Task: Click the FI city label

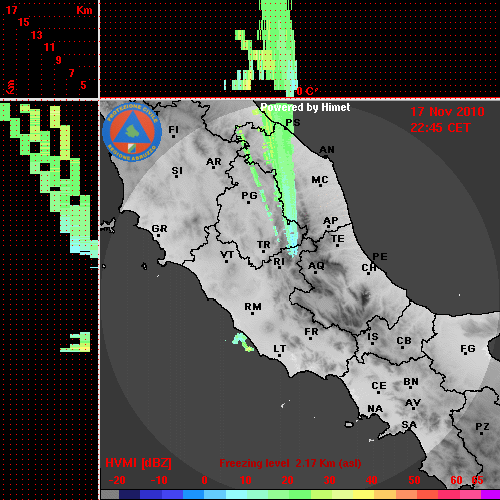Action: [x=173, y=129]
